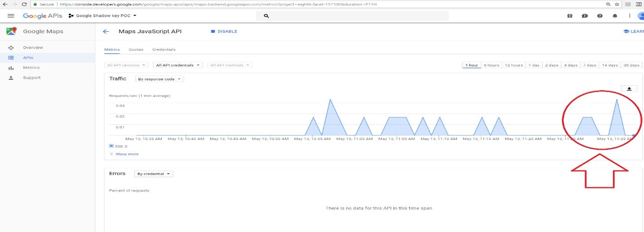
Task: Open the help question mark icon
Action: pos(600,16)
